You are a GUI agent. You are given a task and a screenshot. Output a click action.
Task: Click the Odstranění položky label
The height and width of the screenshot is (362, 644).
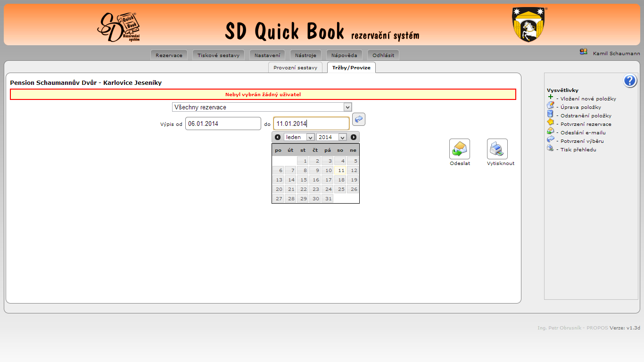(x=586, y=115)
